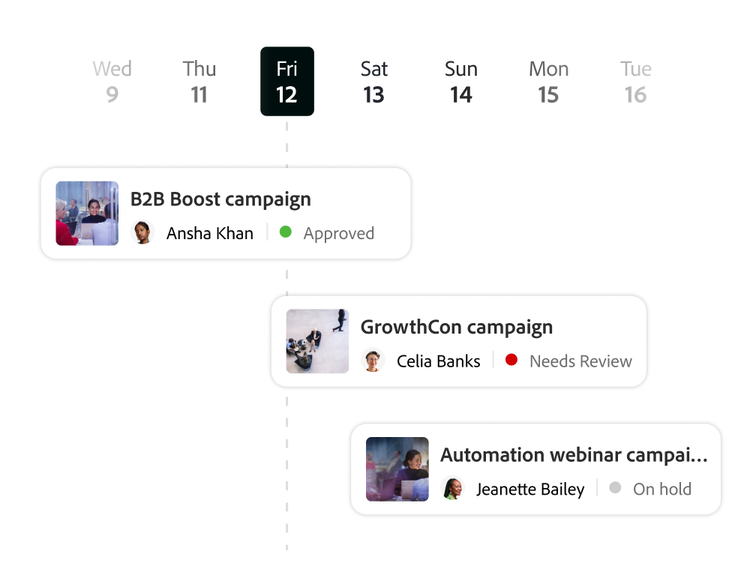Open the GrowthCon campaign title
Image resolution: width=750 pixels, height=563 pixels.
tap(456, 327)
